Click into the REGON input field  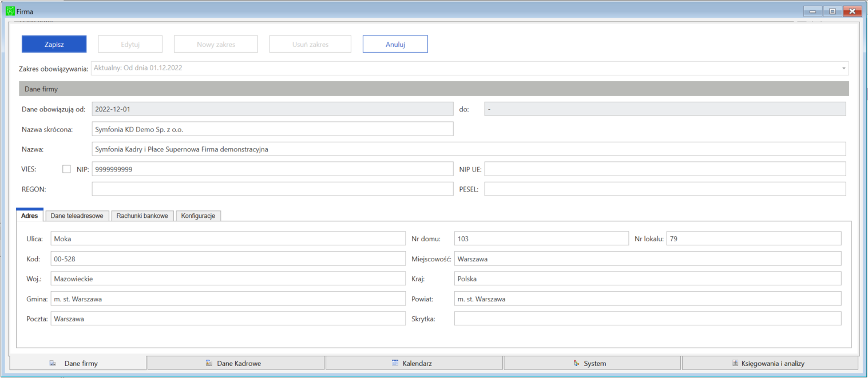click(x=272, y=189)
